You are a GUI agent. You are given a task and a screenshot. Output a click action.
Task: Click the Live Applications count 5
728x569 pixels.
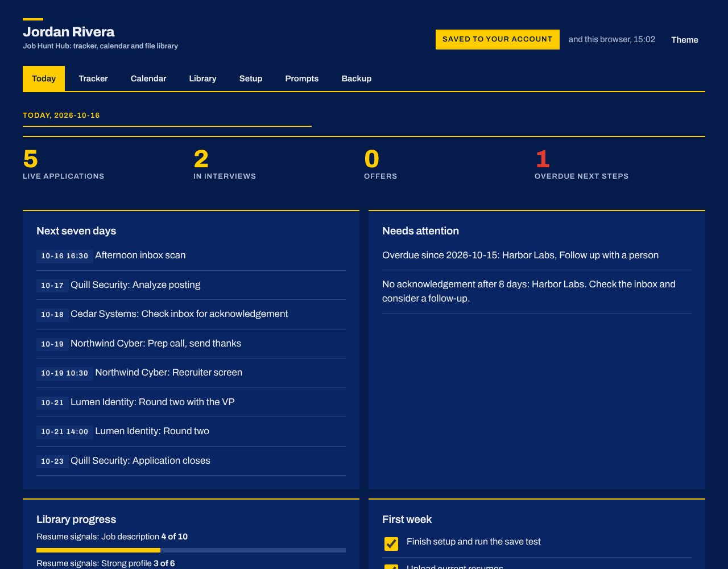(31, 159)
